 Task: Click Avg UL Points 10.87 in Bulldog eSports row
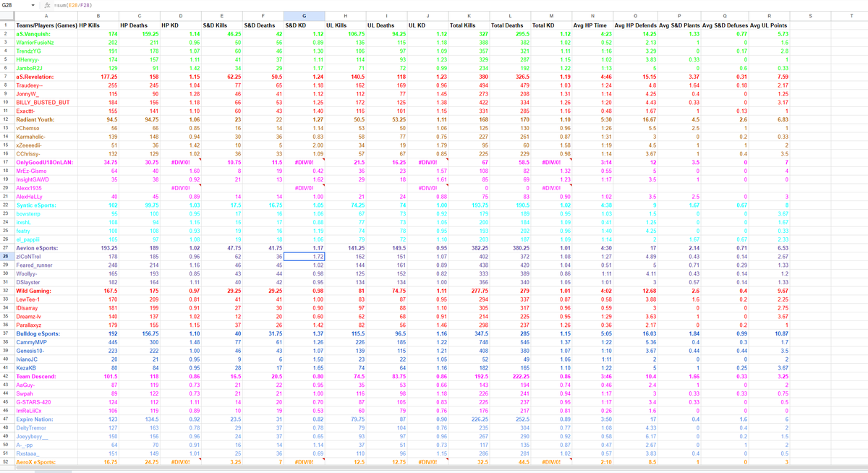[x=768, y=333]
